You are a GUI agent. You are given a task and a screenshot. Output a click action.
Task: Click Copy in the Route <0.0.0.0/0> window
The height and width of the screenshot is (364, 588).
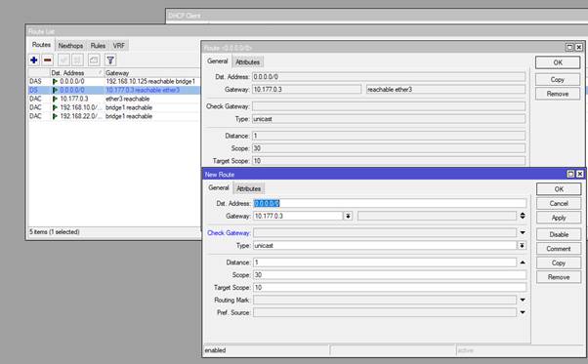point(558,79)
